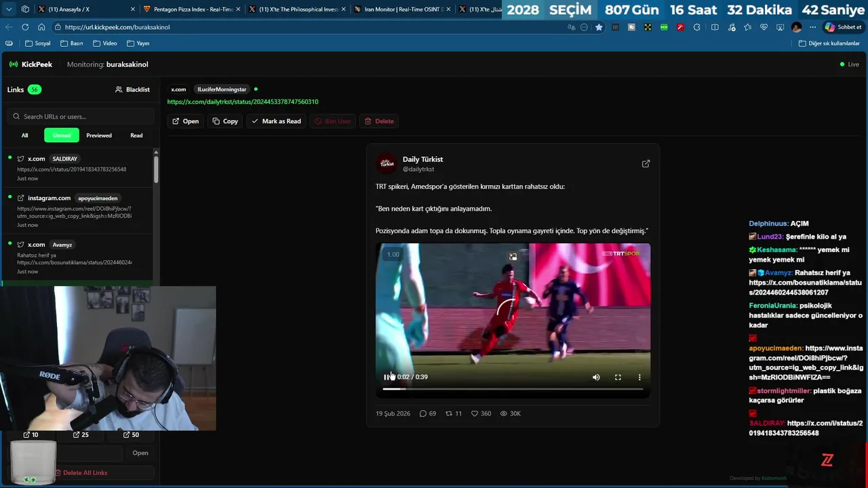Open split screen view icon
The image size is (868, 488).
[x=715, y=27]
